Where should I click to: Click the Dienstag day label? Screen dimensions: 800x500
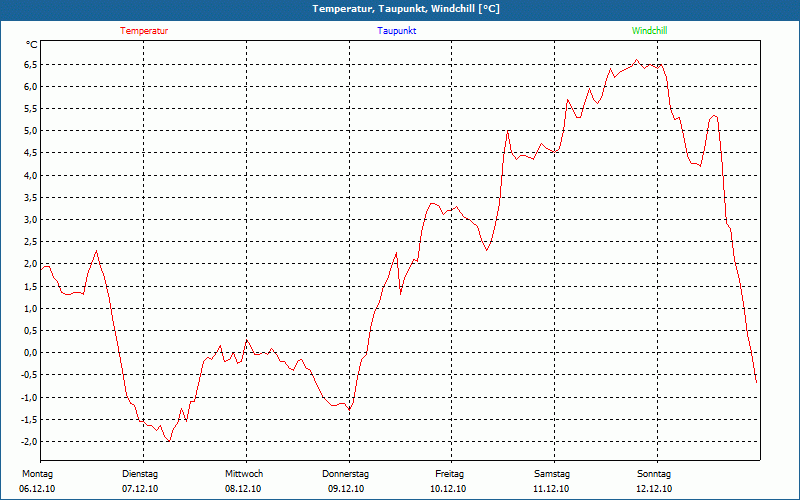140,474
